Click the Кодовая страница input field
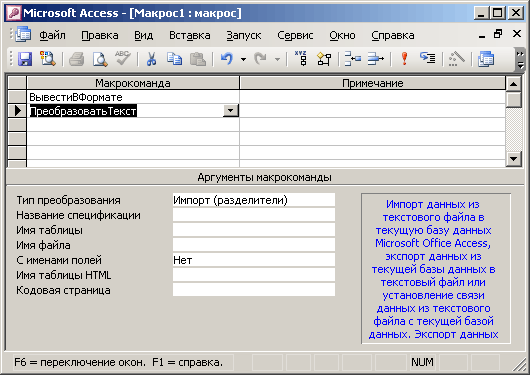 (x=254, y=290)
